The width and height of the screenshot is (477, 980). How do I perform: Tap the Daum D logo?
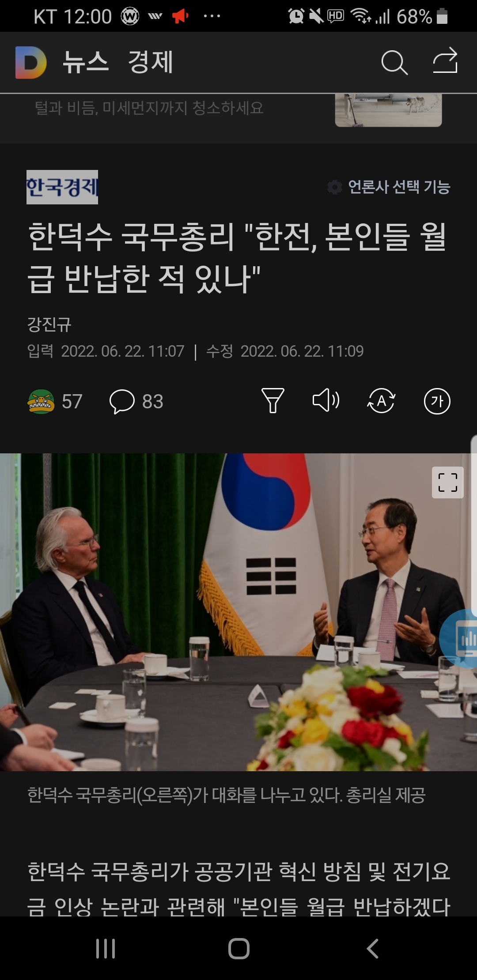coord(31,63)
